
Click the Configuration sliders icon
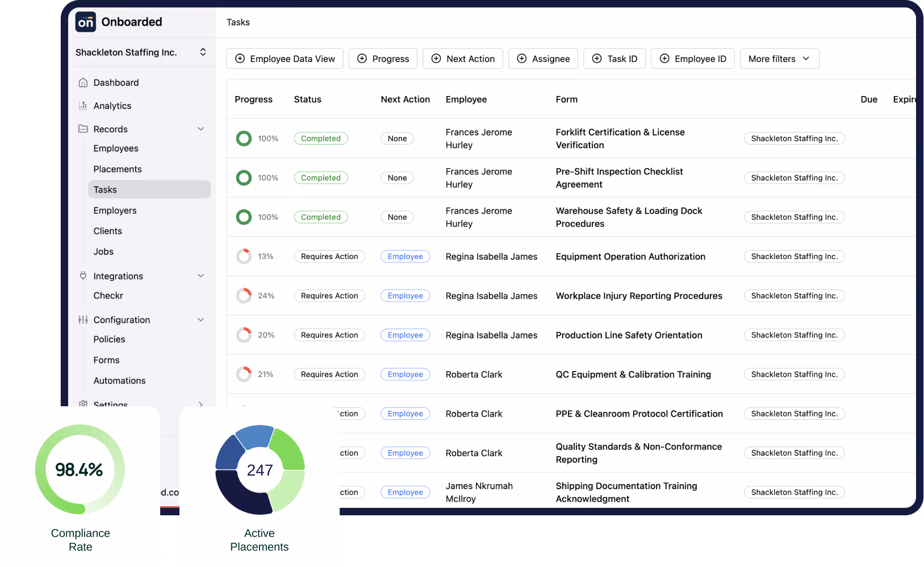point(82,320)
